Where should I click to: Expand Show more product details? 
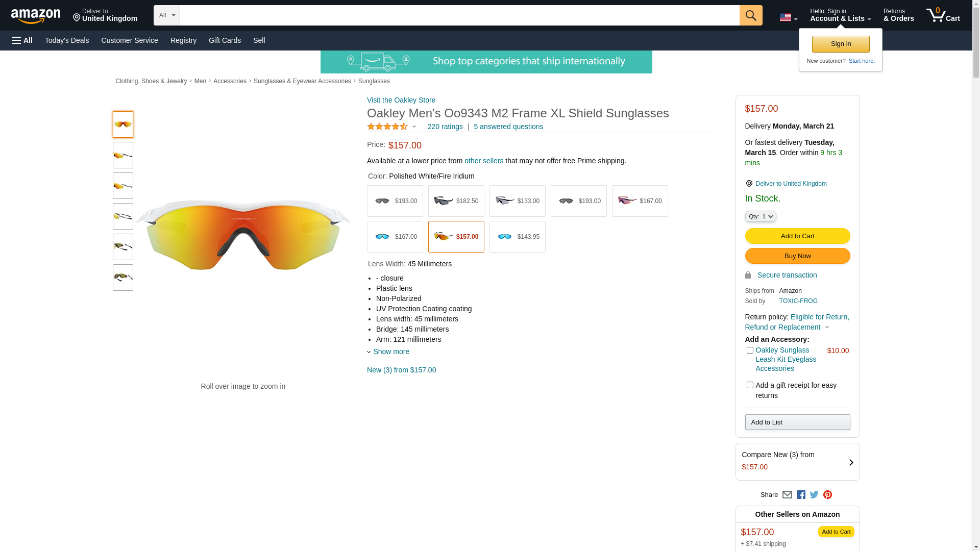pos(390,352)
